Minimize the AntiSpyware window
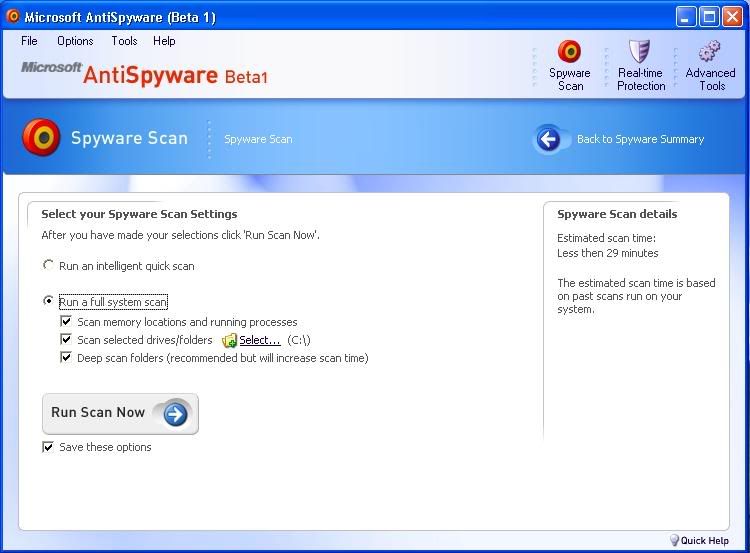The height and width of the screenshot is (553, 750). click(686, 17)
